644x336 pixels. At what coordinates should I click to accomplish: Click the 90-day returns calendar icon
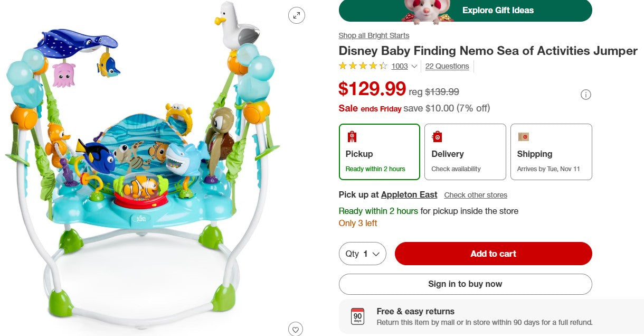point(357,318)
